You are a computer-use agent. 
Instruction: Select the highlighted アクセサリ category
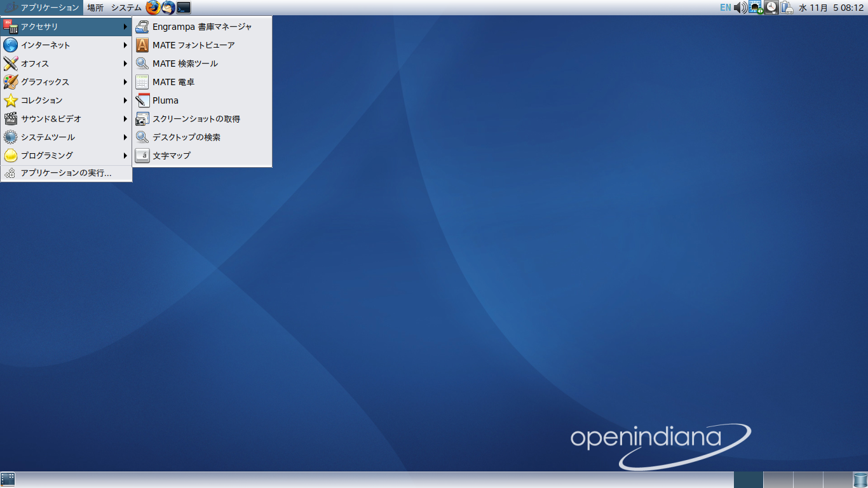point(66,27)
